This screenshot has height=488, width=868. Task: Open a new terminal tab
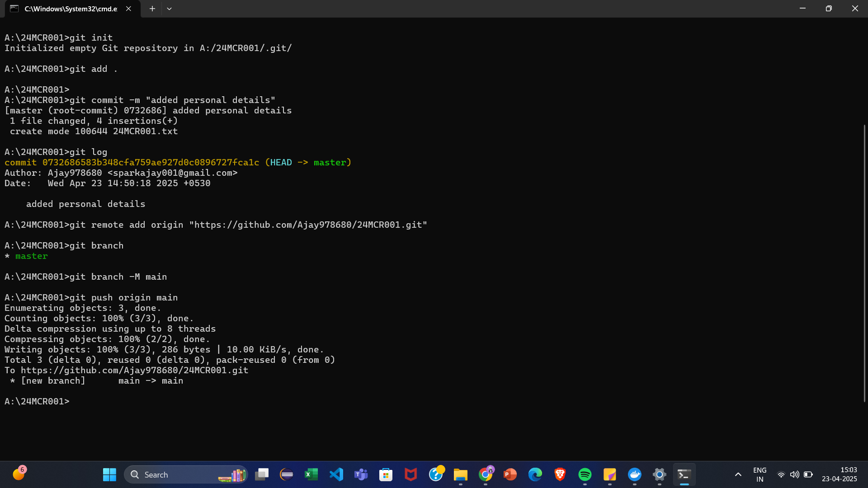click(152, 9)
